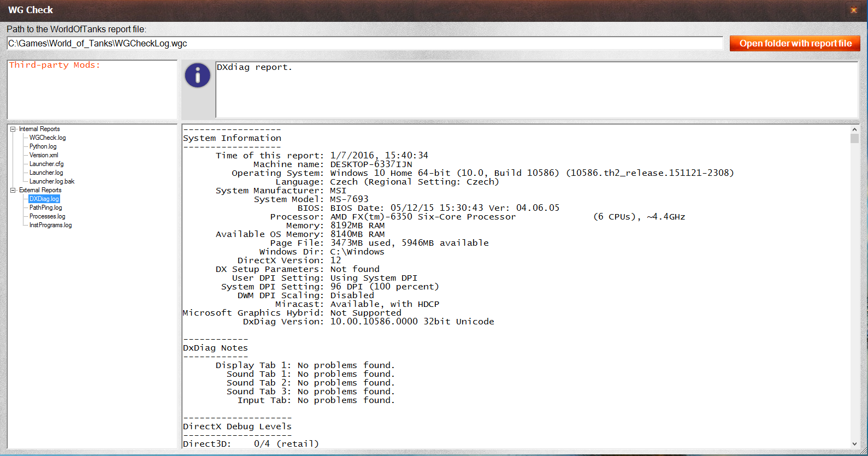Collapse the External Reports tree node

click(13, 191)
